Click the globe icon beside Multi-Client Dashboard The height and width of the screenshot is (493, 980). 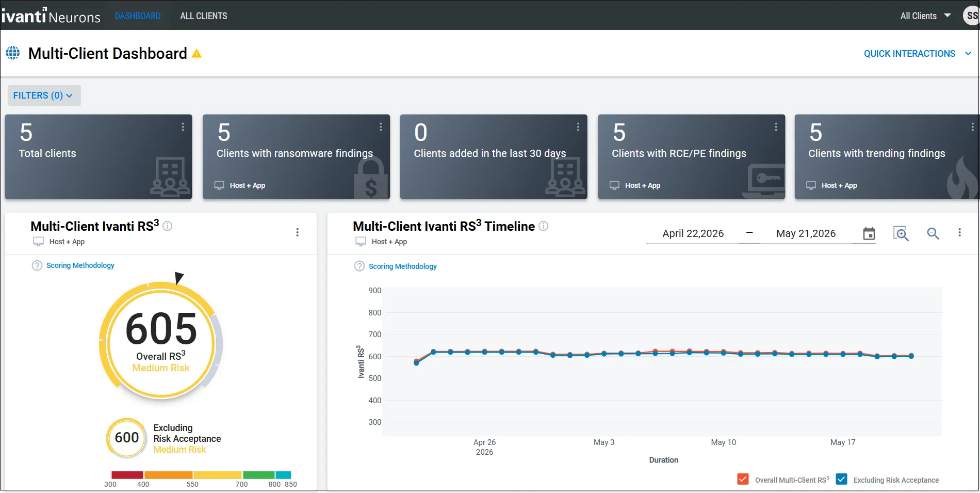(13, 53)
